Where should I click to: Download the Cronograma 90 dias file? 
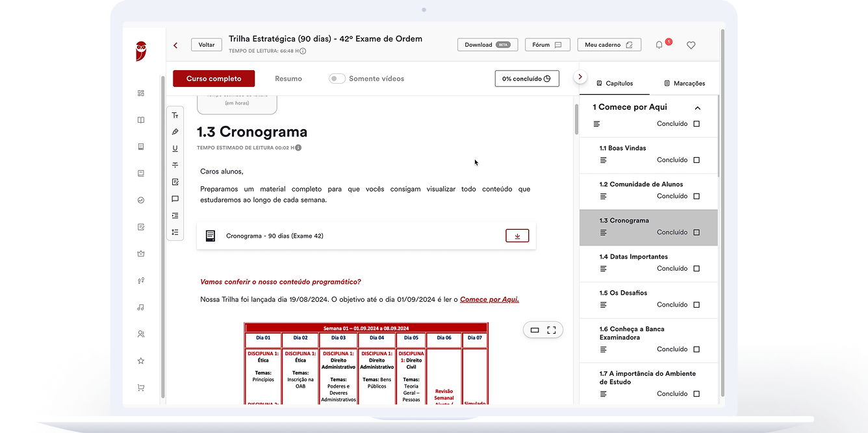pyautogui.click(x=517, y=236)
